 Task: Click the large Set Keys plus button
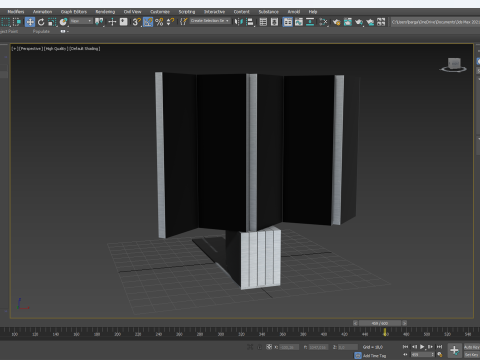[454, 351]
